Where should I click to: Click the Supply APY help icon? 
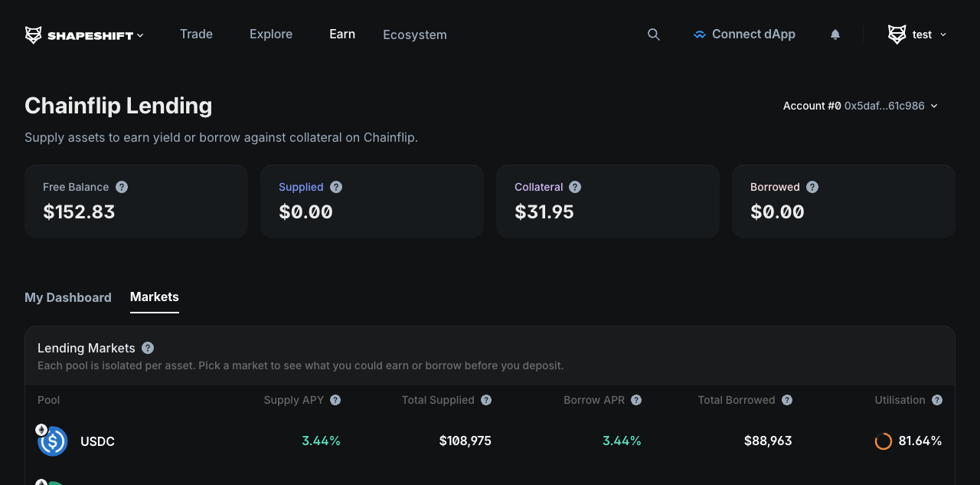(335, 400)
